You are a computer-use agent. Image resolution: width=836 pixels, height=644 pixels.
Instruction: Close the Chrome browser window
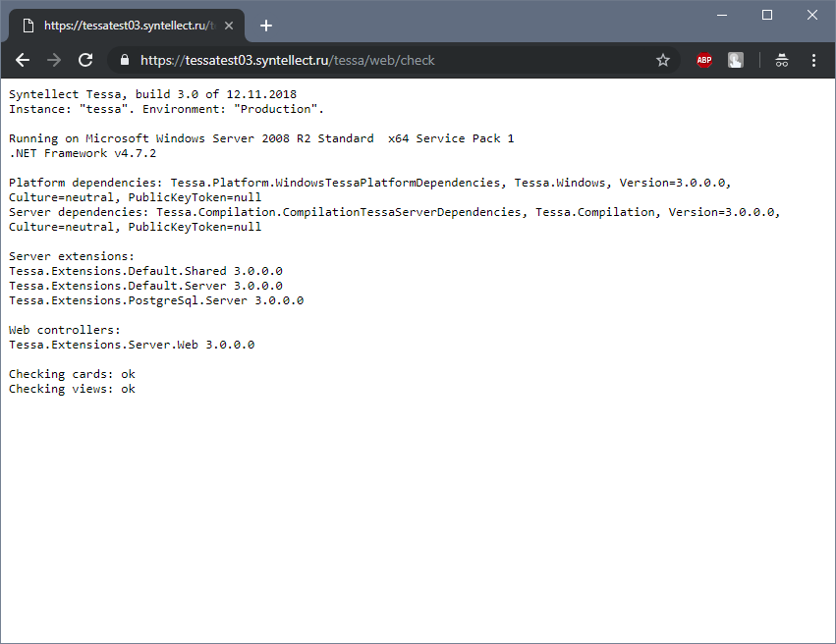[x=812, y=15]
